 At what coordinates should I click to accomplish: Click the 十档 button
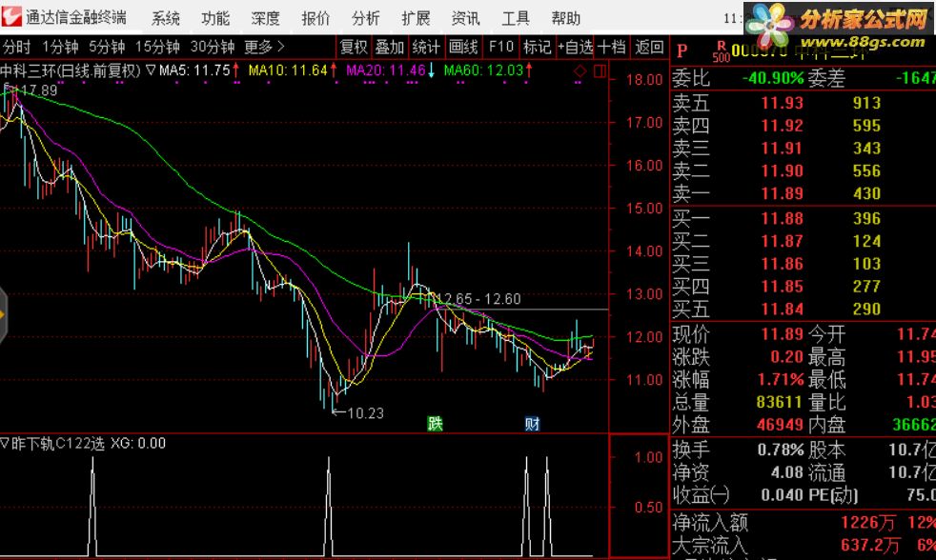[612, 47]
